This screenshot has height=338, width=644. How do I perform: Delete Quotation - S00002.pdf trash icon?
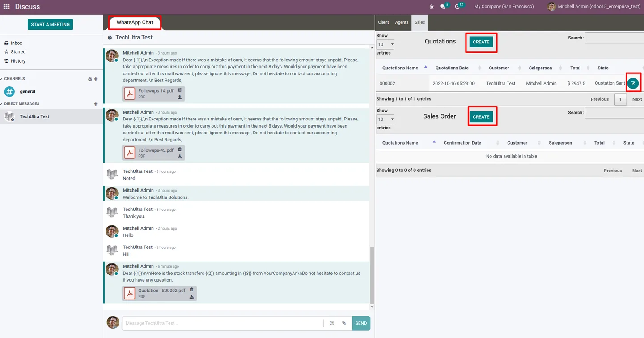pyautogui.click(x=191, y=289)
